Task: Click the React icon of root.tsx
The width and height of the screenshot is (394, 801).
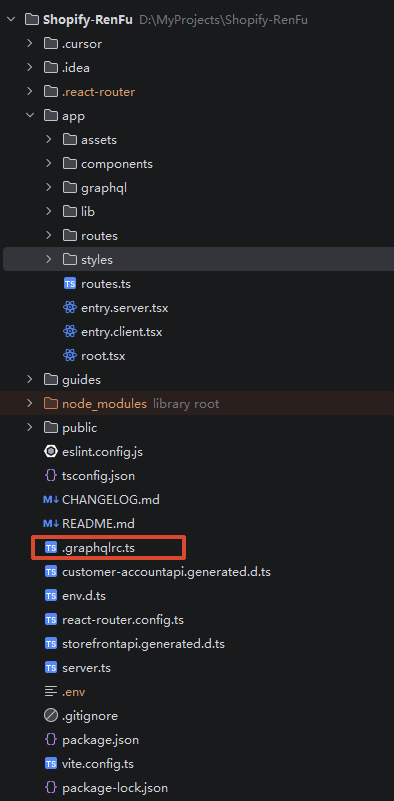Action: click(69, 356)
